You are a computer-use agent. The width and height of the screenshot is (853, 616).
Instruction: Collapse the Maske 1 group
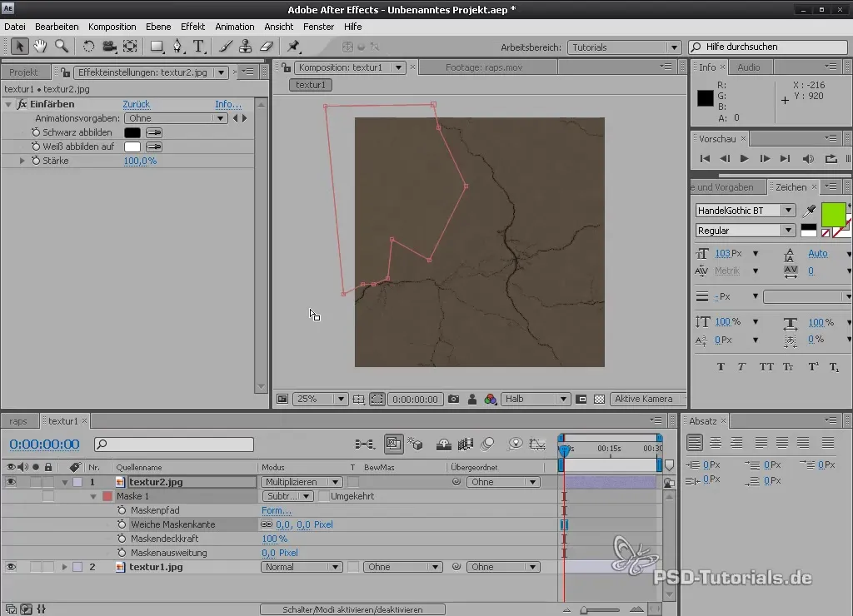[x=93, y=496]
